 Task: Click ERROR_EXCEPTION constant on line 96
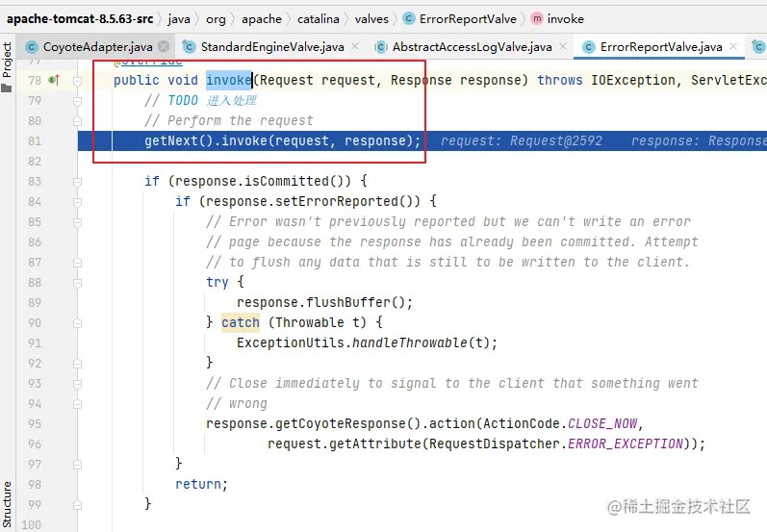coord(626,443)
